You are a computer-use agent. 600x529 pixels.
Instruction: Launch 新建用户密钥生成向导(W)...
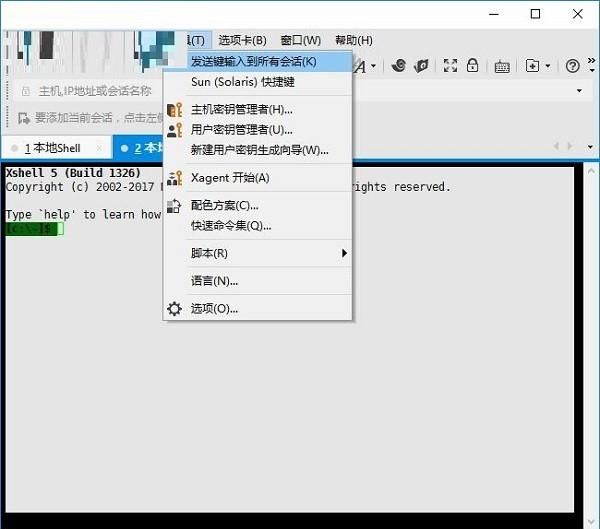tap(258, 150)
